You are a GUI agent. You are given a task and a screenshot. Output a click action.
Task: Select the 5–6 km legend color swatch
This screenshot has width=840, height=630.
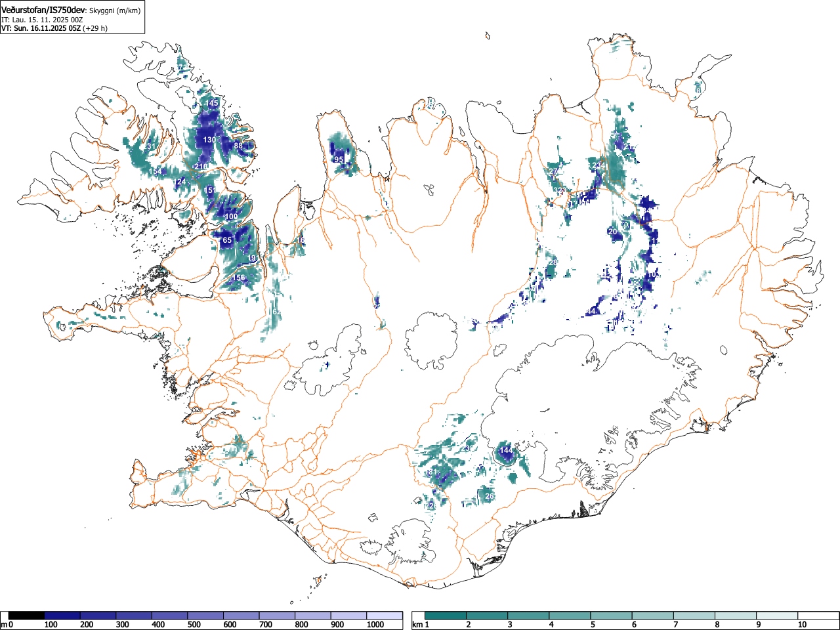click(612, 616)
